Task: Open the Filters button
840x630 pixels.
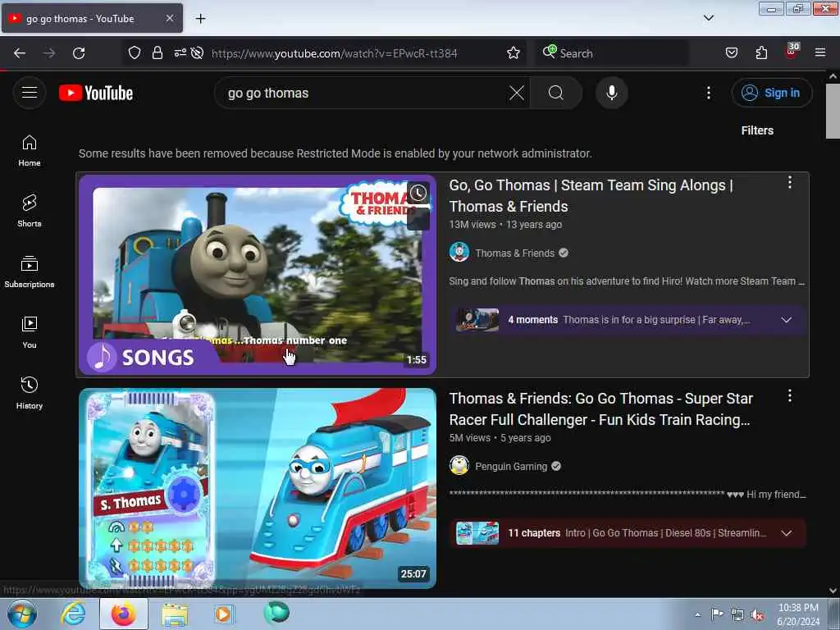Action: click(757, 130)
